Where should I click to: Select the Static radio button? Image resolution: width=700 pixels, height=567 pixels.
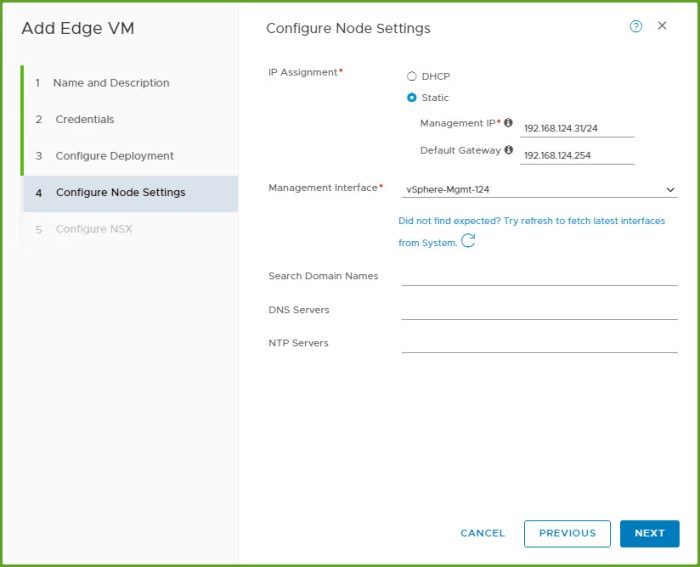[x=411, y=98]
